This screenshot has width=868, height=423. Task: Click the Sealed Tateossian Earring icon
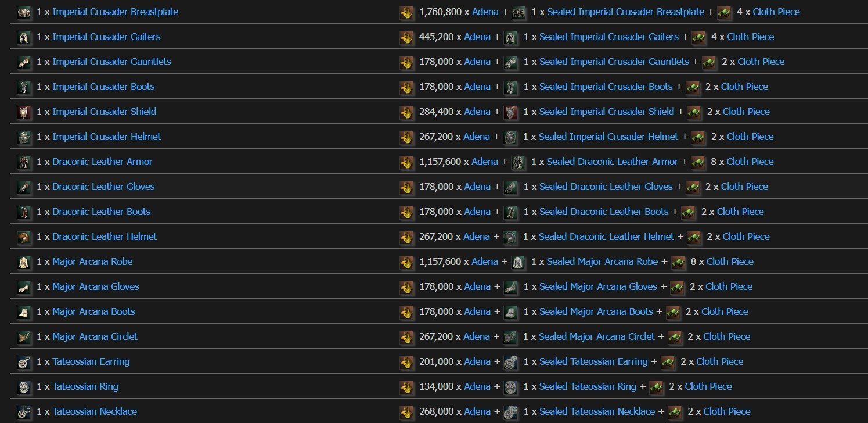511,362
